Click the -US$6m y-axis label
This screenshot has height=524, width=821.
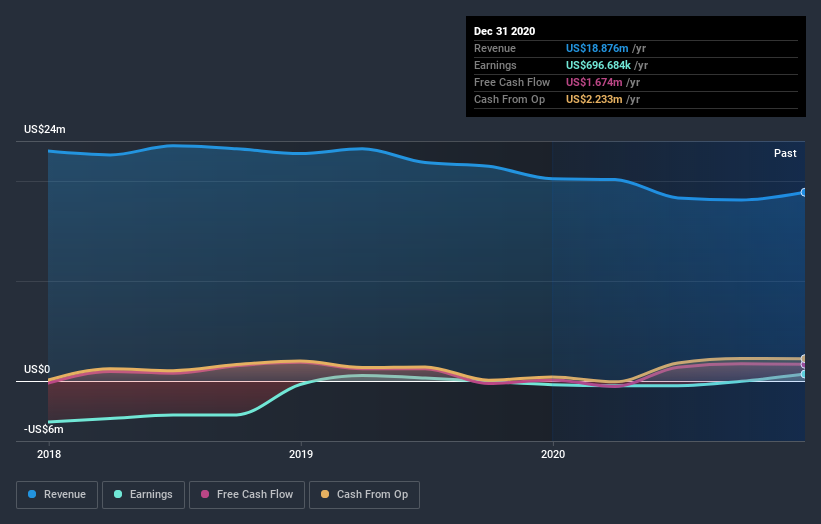point(43,429)
